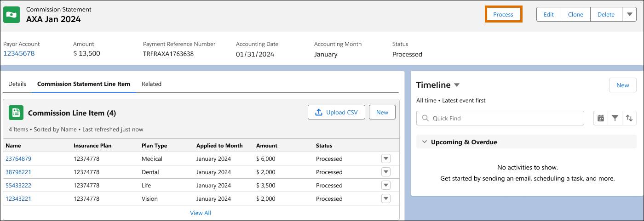Expand the Timeline view dropdown arrow
644x221 pixels.
(457, 85)
